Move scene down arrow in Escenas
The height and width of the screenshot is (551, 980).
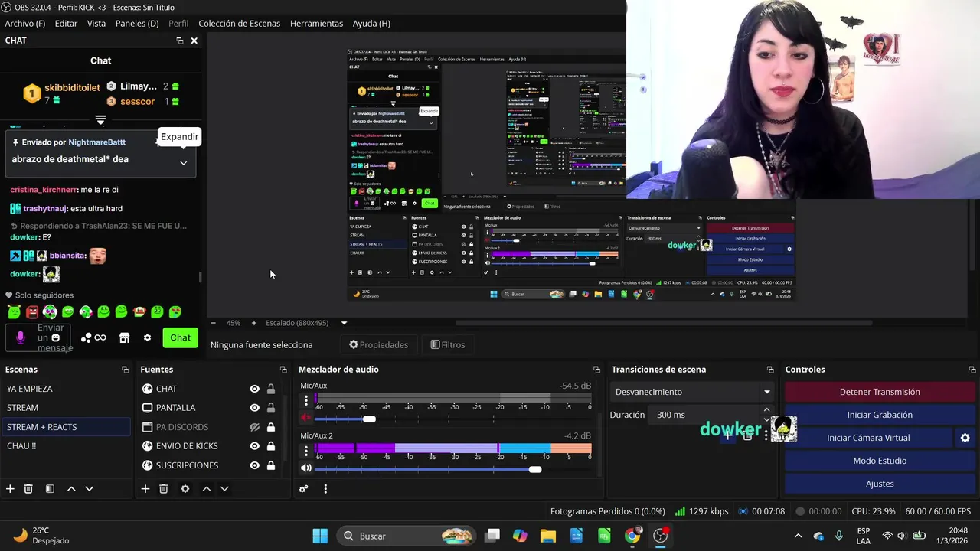[x=89, y=489]
